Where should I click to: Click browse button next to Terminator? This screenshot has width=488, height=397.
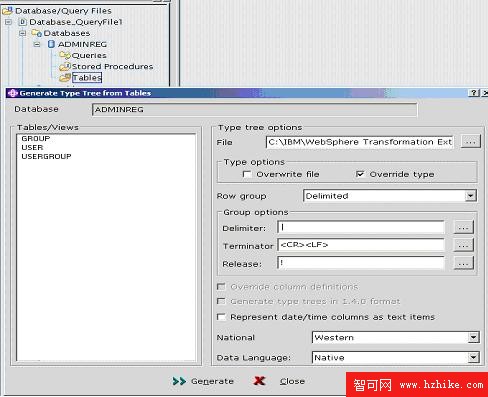pos(464,246)
